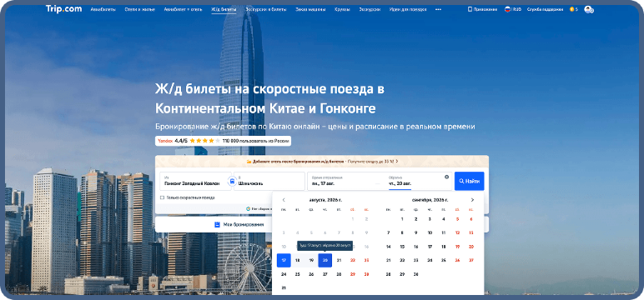Select August 18 in calendar
The width and height of the screenshot is (644, 300).
(x=297, y=261)
